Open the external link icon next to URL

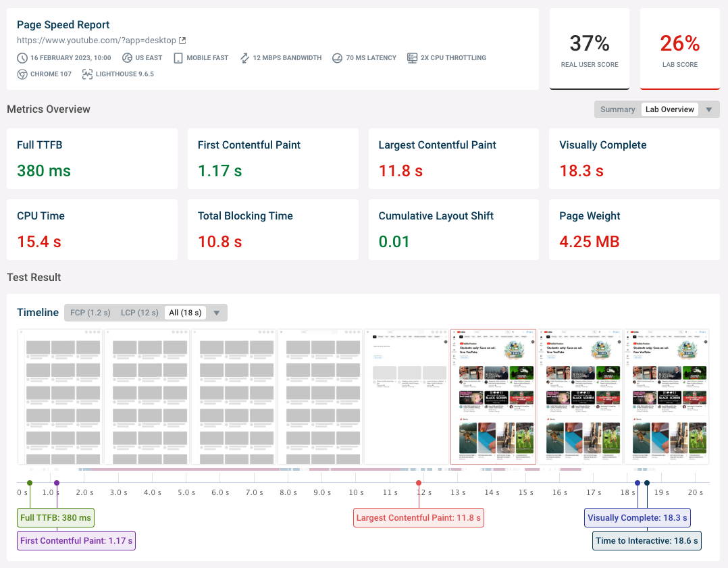point(182,41)
